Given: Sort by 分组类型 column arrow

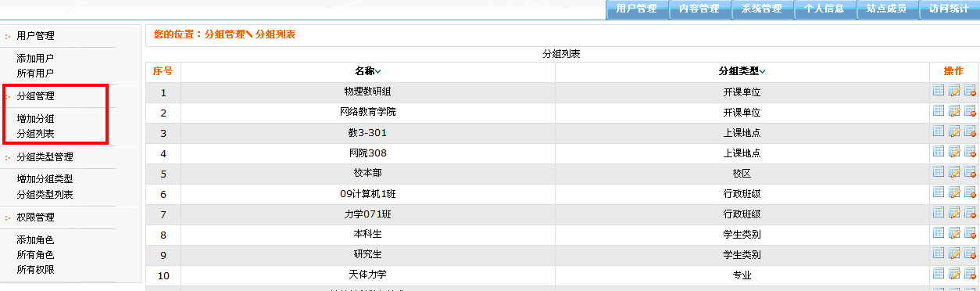Looking at the screenshot, I should coord(763,72).
